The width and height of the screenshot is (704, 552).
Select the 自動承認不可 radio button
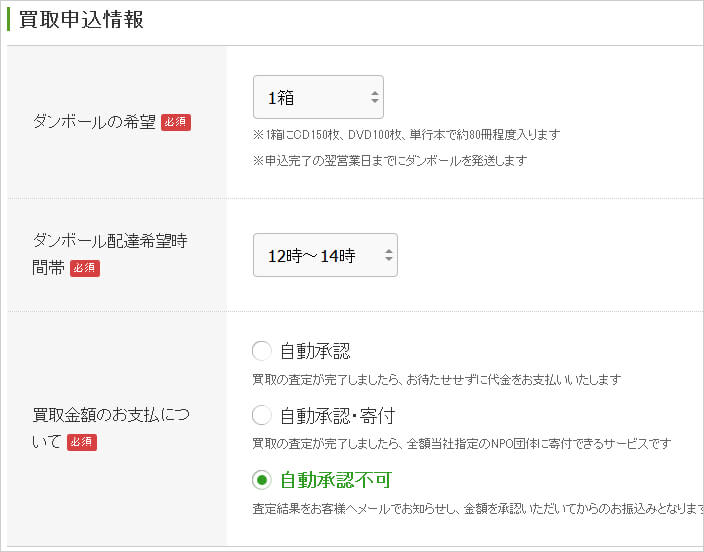262,479
